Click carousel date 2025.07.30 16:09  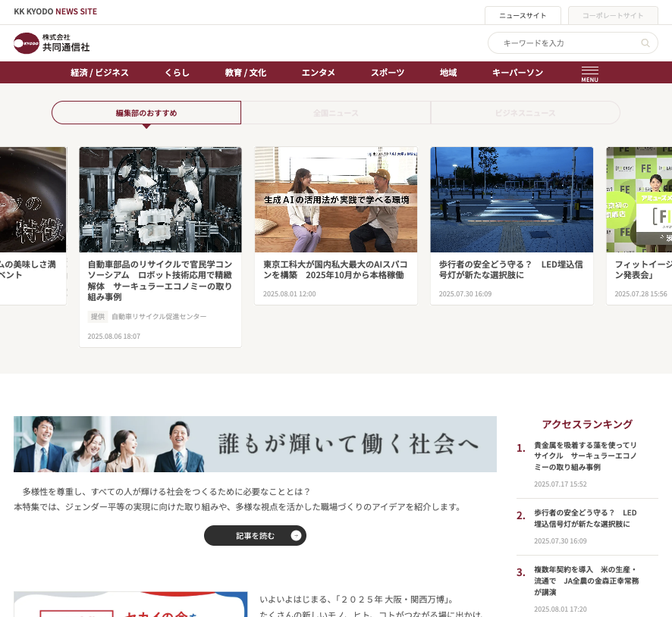tap(465, 294)
